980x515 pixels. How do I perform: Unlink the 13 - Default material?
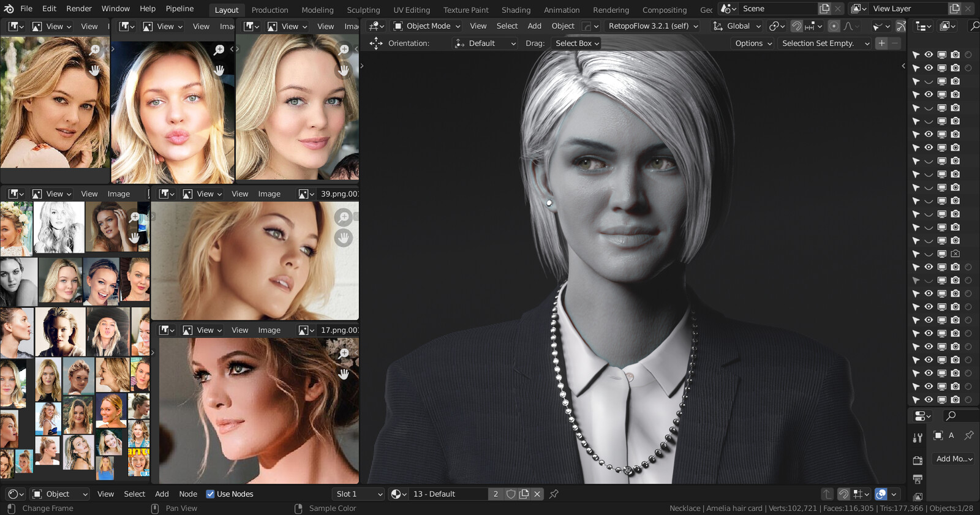click(537, 494)
